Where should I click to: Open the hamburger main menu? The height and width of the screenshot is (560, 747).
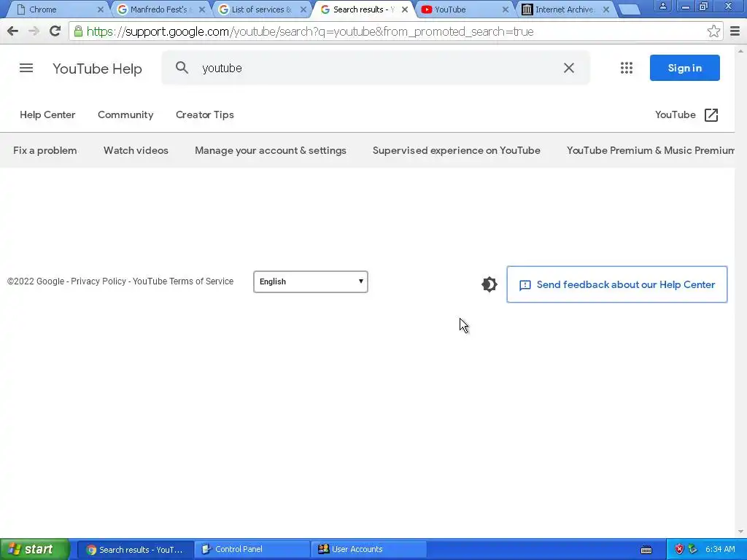(x=26, y=68)
